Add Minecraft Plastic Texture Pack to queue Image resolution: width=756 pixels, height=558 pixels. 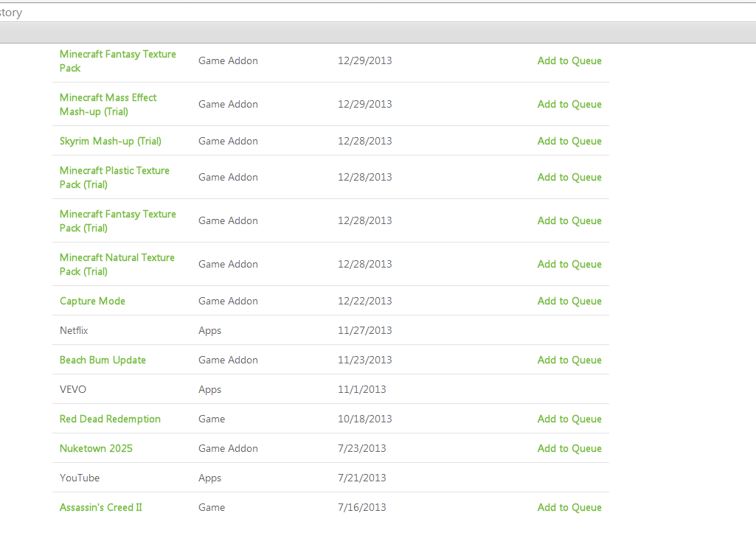[569, 178]
